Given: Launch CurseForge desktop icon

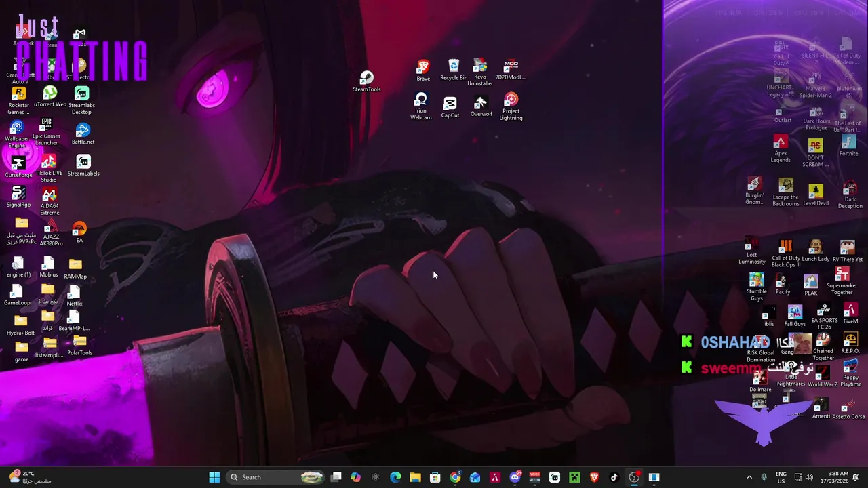Looking at the screenshot, I should [18, 167].
